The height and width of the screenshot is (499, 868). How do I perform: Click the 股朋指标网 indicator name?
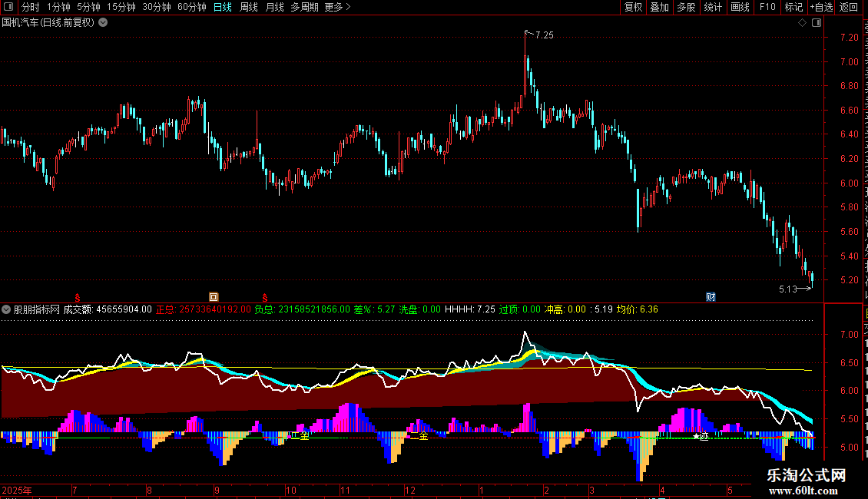[37, 310]
